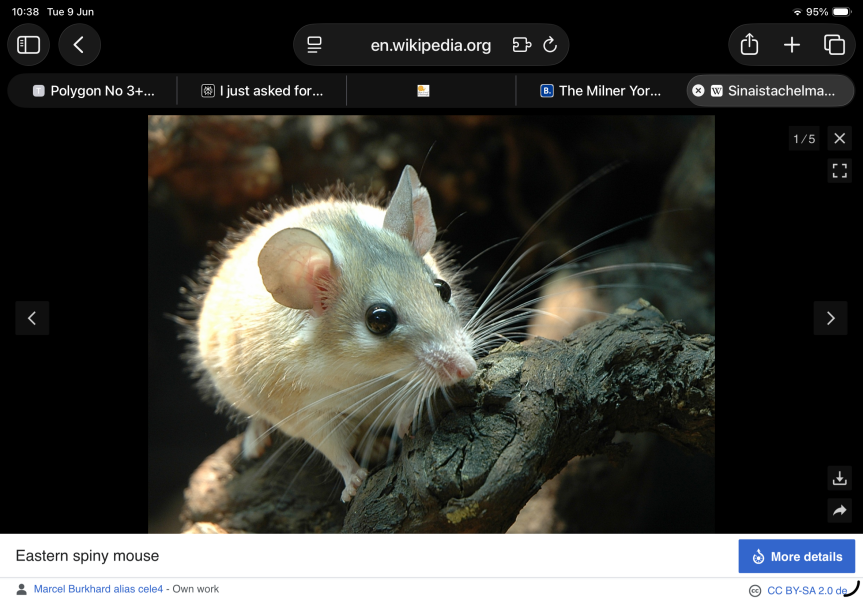Tap the en.wikipedia.org address field
863x600 pixels.
430,45
